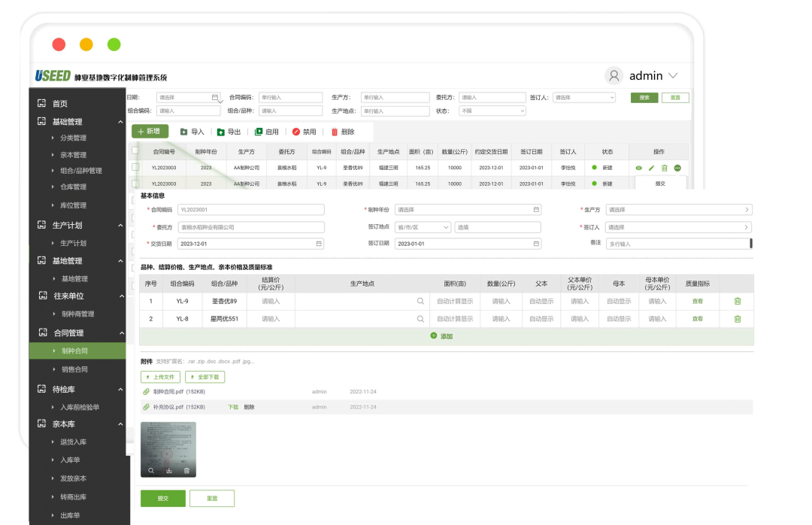Collapse the 基础管理 sidebar group

pyautogui.click(x=120, y=122)
